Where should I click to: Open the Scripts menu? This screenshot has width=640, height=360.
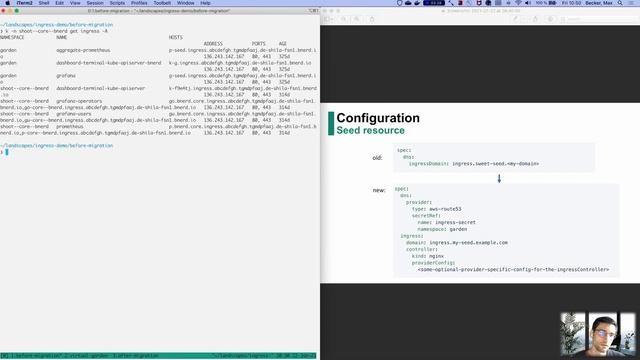(x=117, y=3)
